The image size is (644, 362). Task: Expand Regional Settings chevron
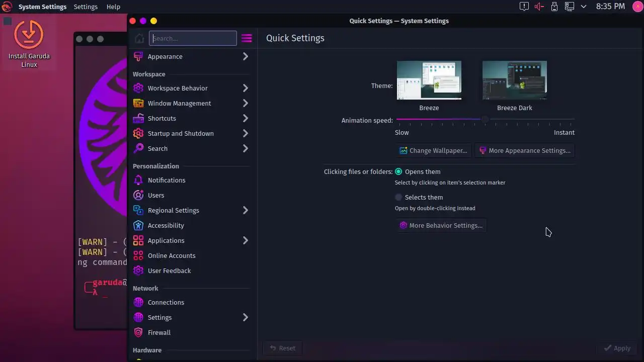(246, 210)
